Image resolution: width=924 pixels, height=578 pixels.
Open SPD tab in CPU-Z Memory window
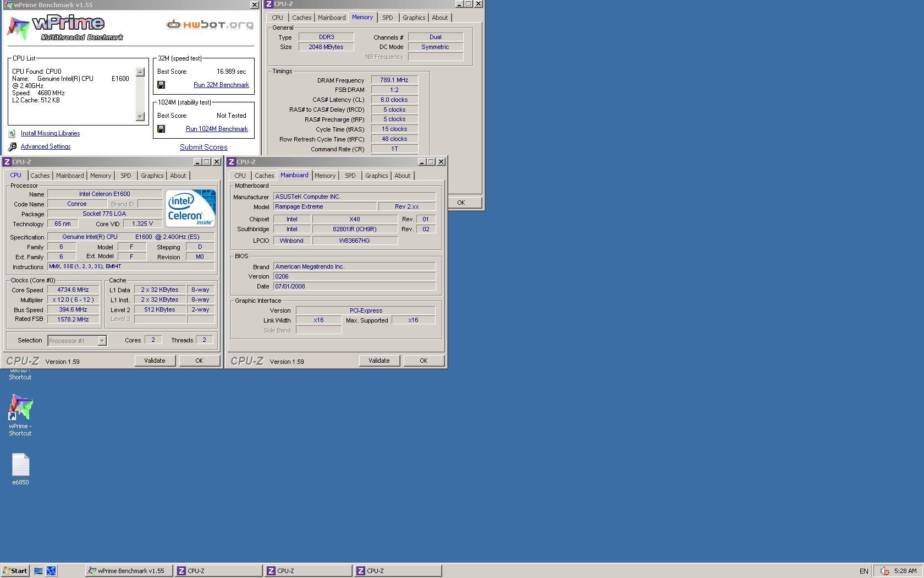click(x=388, y=18)
